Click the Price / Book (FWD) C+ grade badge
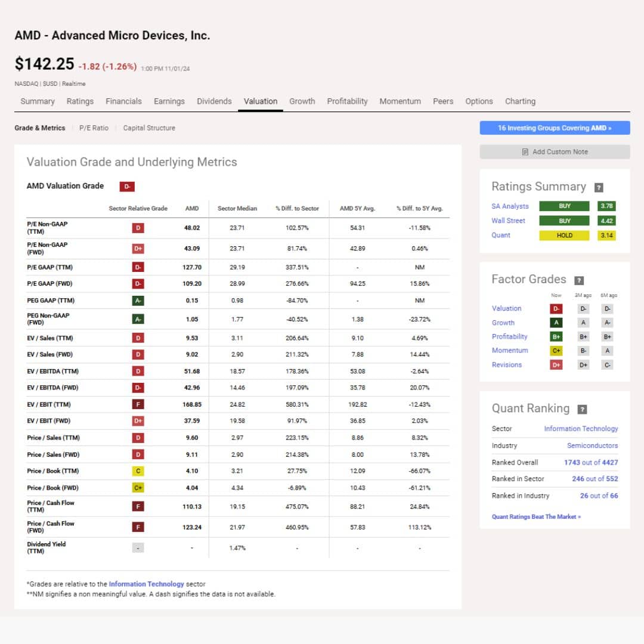Viewport: 644px width, 644px height. click(138, 488)
